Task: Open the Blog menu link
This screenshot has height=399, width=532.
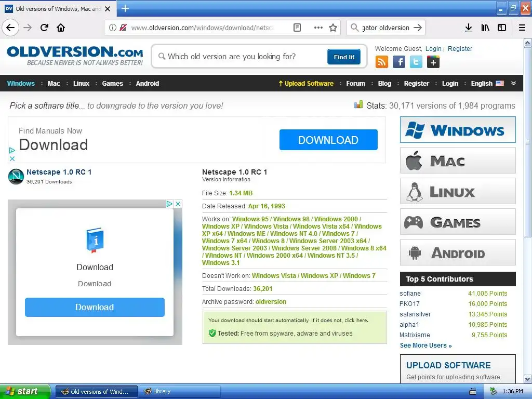Action: [x=384, y=84]
